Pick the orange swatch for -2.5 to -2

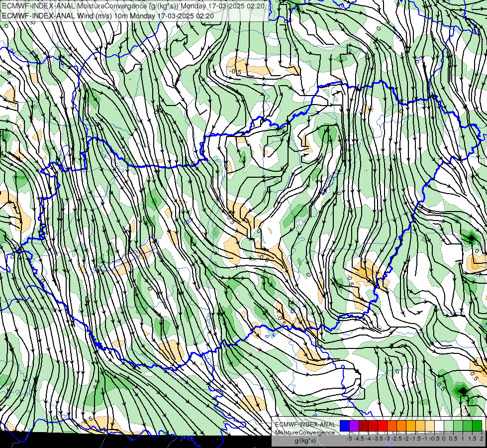[401, 426]
